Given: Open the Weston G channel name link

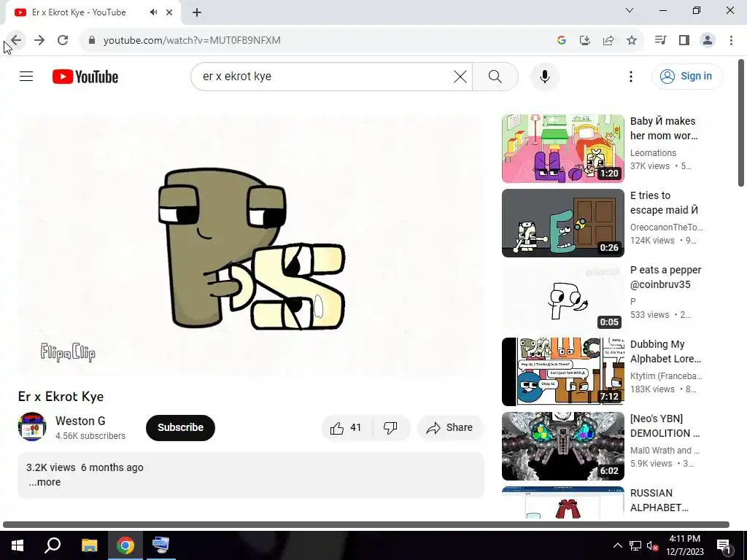Looking at the screenshot, I should click(x=80, y=421).
